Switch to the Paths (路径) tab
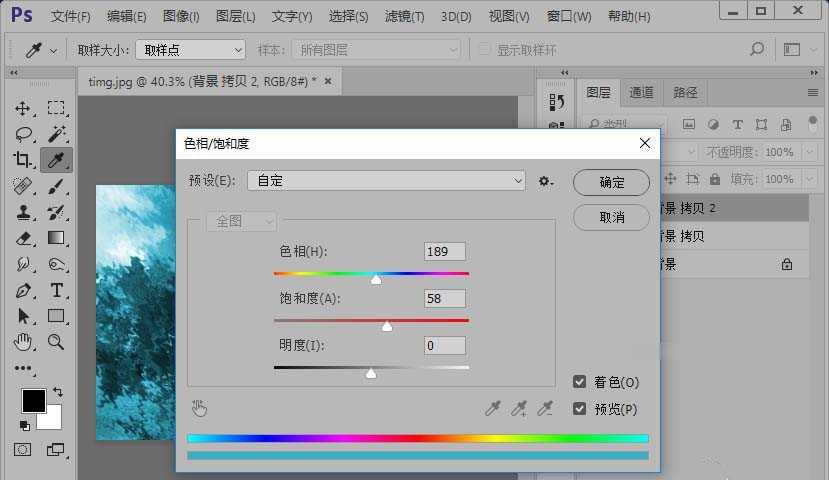Image resolution: width=829 pixels, height=480 pixels. [685, 93]
